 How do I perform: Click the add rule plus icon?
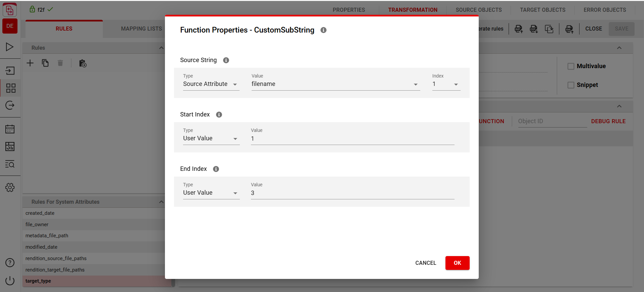[30, 63]
